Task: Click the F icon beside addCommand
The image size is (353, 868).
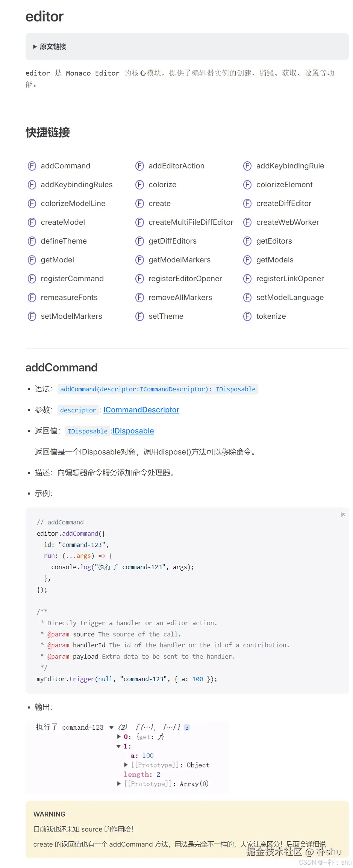Action: coord(32,166)
